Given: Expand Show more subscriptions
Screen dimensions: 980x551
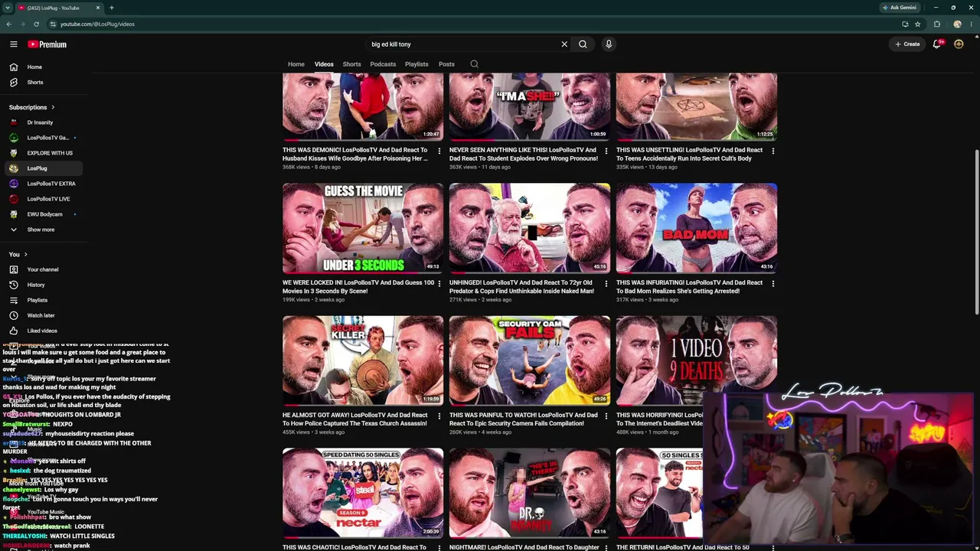Looking at the screenshot, I should [x=41, y=230].
